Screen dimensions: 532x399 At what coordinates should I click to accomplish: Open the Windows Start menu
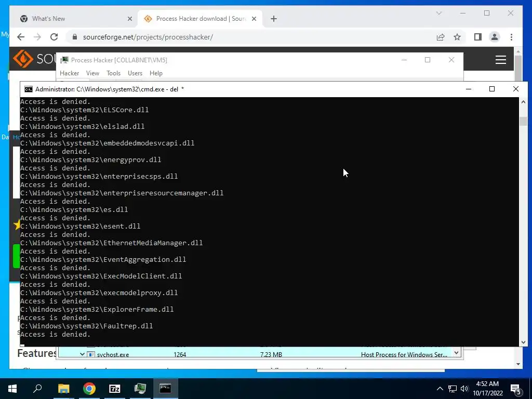coord(12,389)
